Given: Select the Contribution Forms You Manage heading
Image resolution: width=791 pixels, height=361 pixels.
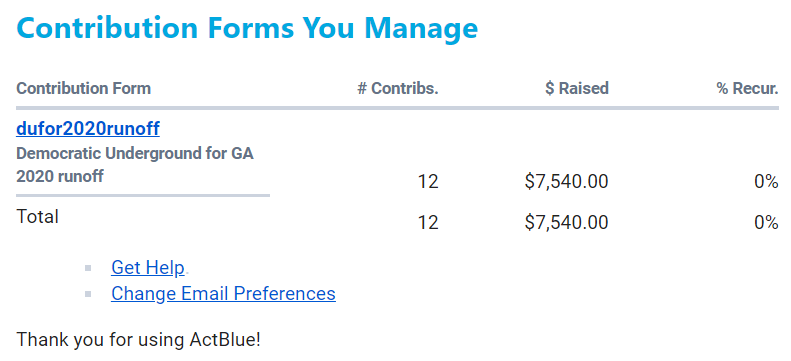Looking at the screenshot, I should 247,27.
